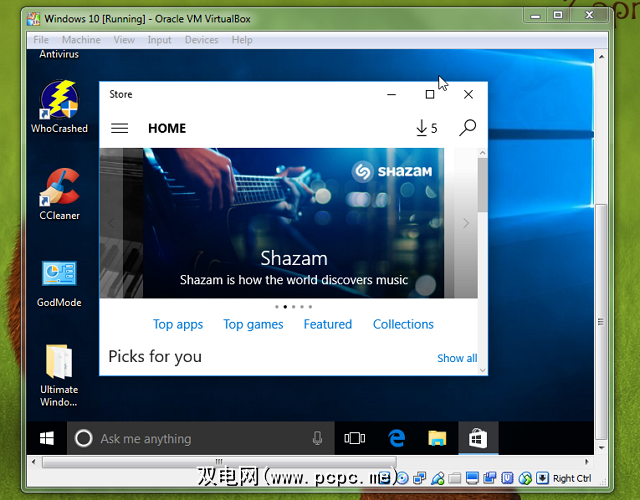Viewport: 640px width, 500px height.
Task: Click the Ask me anything search box
Action: tap(201, 439)
